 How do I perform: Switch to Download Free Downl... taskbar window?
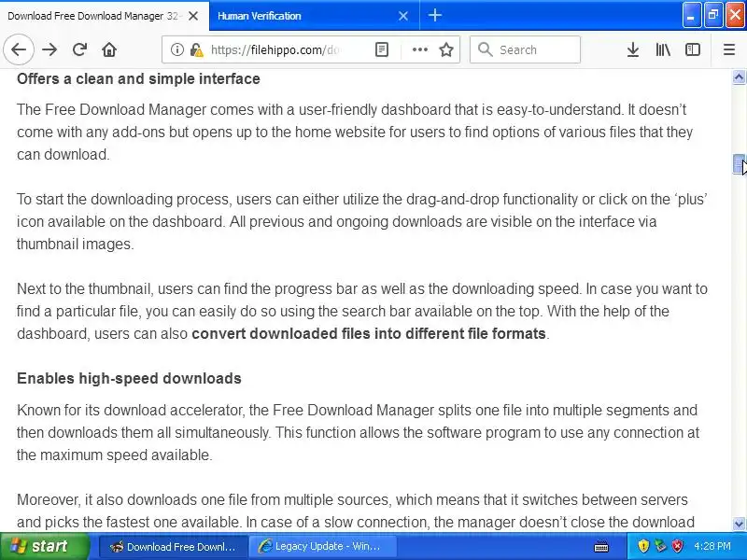[174, 547]
